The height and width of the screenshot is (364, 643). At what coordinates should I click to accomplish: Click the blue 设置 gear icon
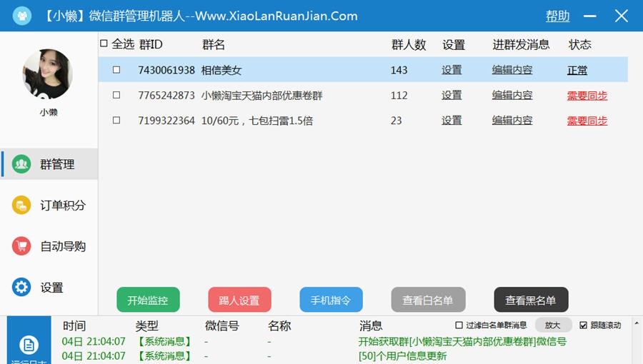coord(21,287)
